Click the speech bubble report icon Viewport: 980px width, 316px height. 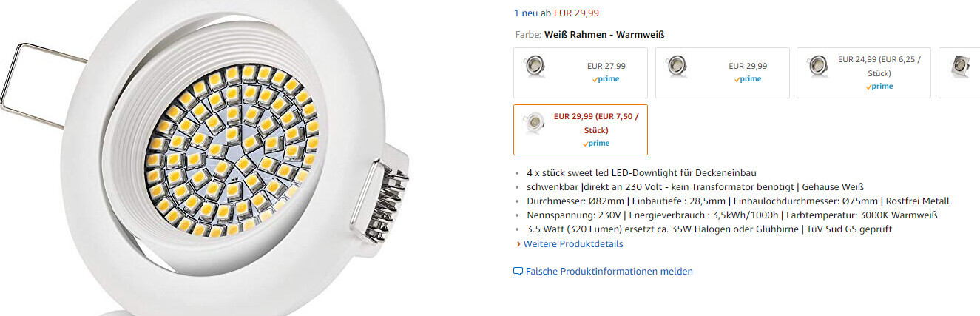pos(518,272)
